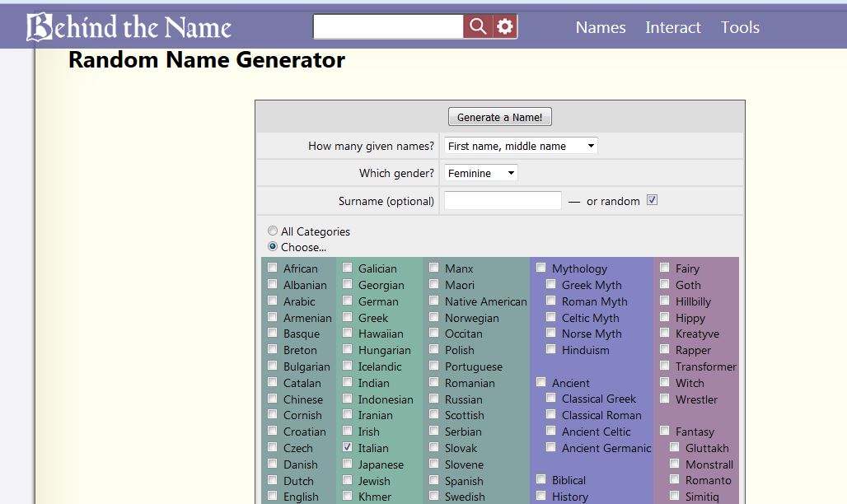The width and height of the screenshot is (847, 504).
Task: Open the Names menu
Action: coord(601,27)
